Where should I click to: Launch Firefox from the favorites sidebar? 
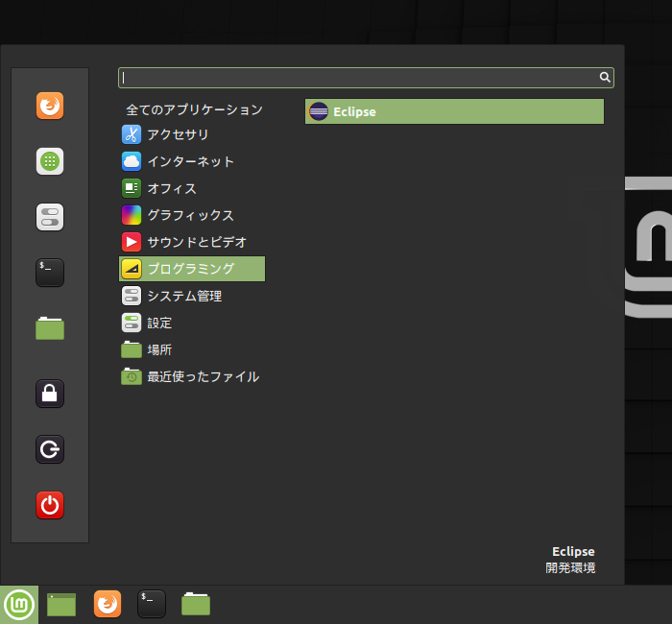point(50,106)
